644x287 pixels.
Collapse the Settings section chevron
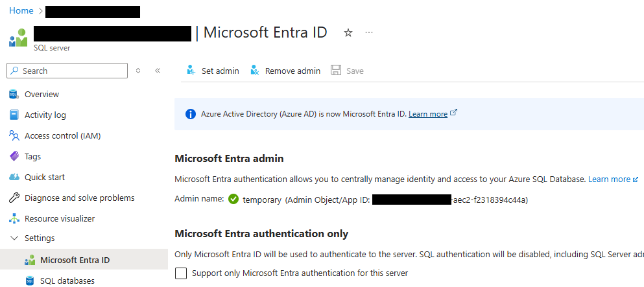pyautogui.click(x=14, y=238)
